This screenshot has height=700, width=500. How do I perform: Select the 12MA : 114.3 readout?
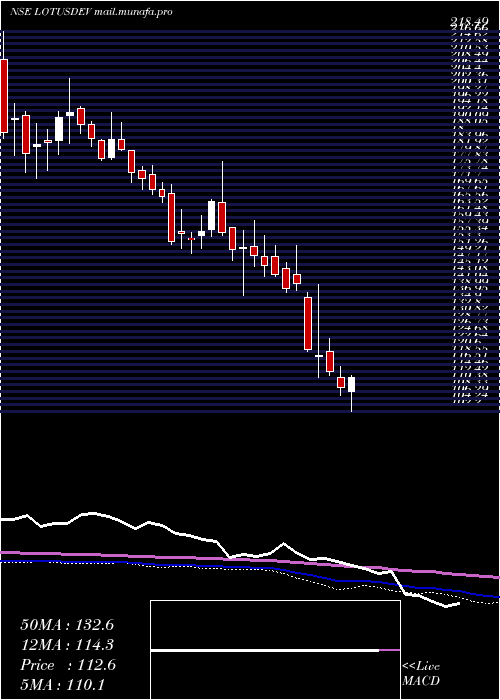point(67,645)
